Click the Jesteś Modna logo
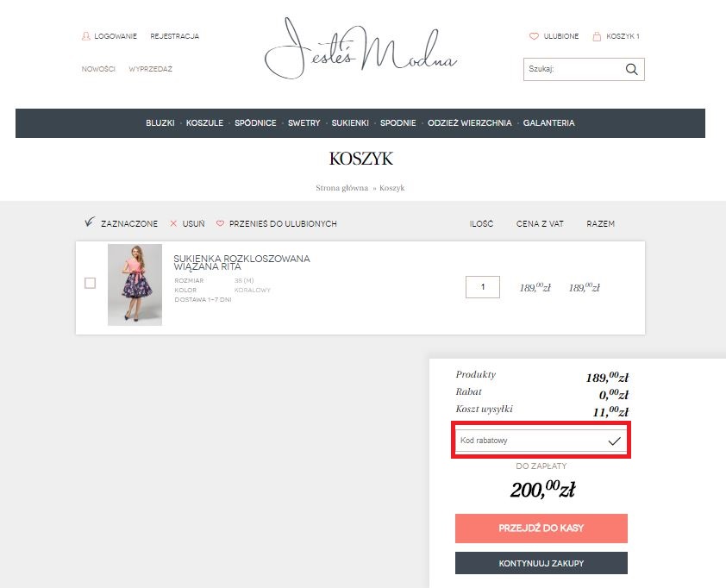 tap(361, 48)
